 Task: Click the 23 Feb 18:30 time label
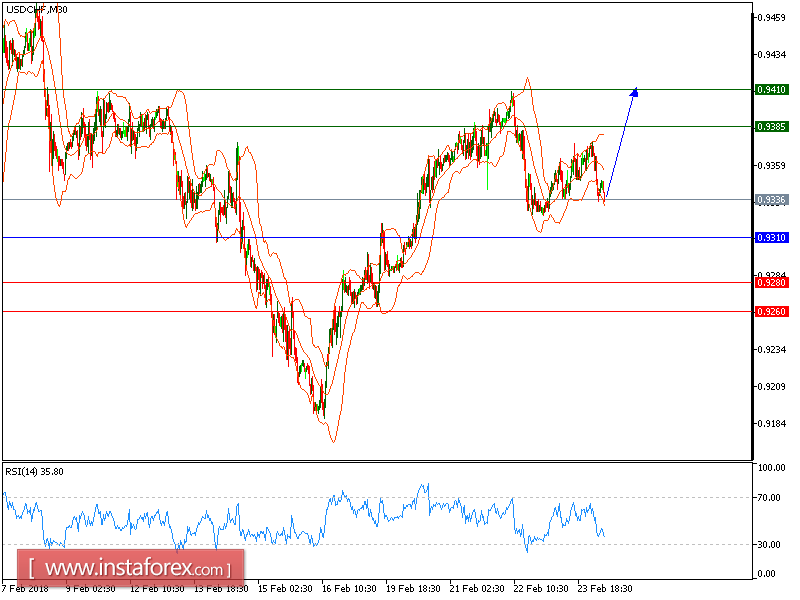tap(605, 589)
